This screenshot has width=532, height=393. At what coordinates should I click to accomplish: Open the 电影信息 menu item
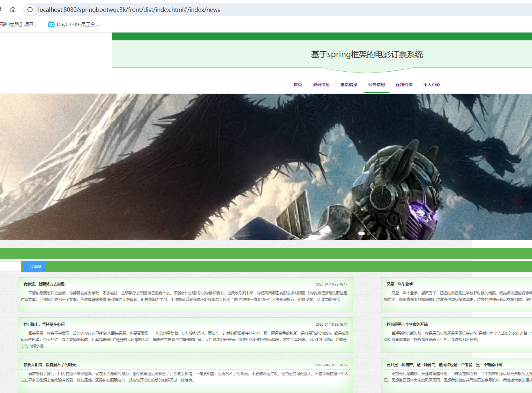pyautogui.click(x=349, y=85)
